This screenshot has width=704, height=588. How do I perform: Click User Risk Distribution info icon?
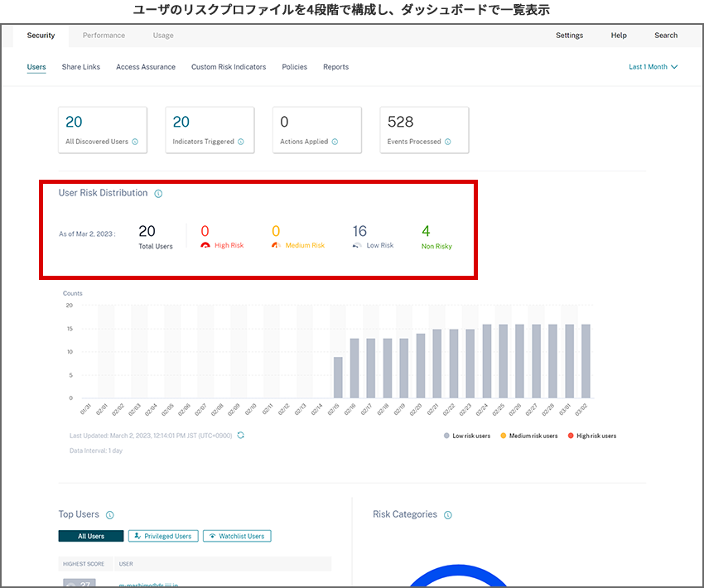[x=158, y=194]
